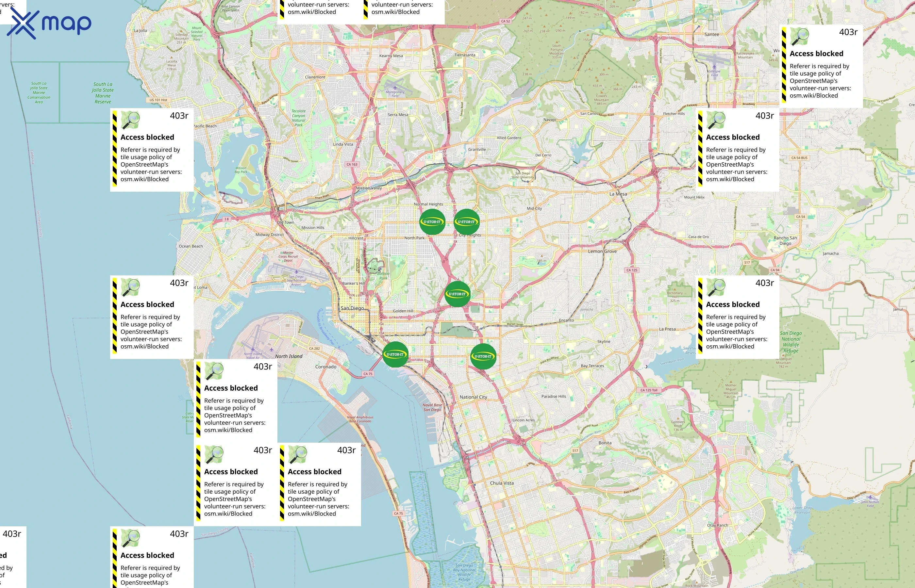Click the Lemon Grove label
Viewport: 915px width, 588px height.
click(602, 251)
